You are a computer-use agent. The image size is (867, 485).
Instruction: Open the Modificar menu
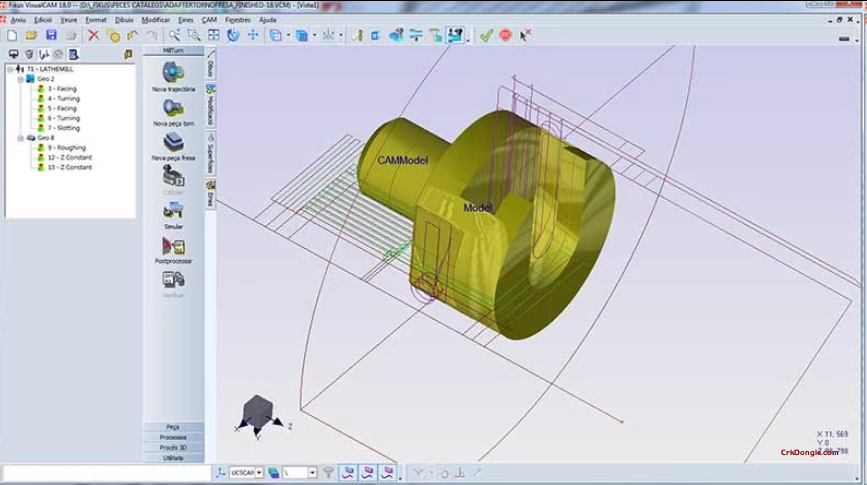(x=156, y=19)
